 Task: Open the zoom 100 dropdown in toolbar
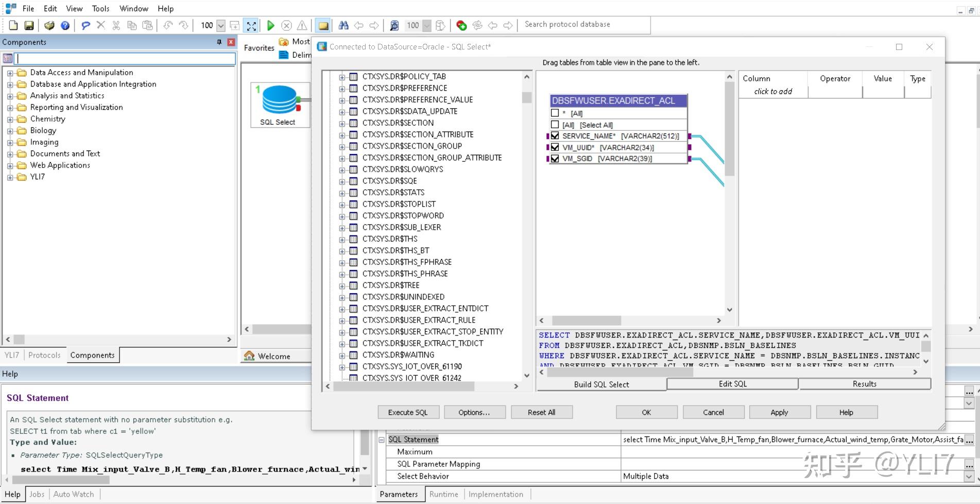point(221,25)
